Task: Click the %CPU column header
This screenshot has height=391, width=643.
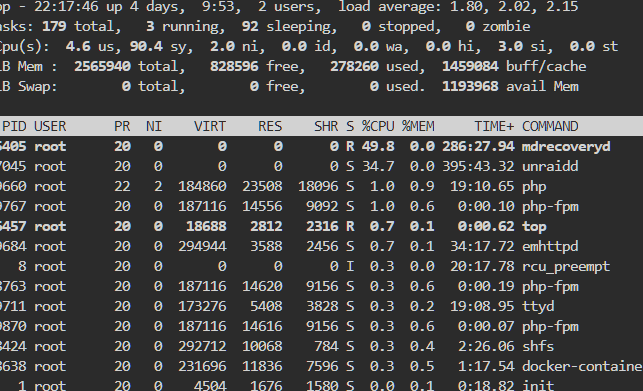Action: 378,126
